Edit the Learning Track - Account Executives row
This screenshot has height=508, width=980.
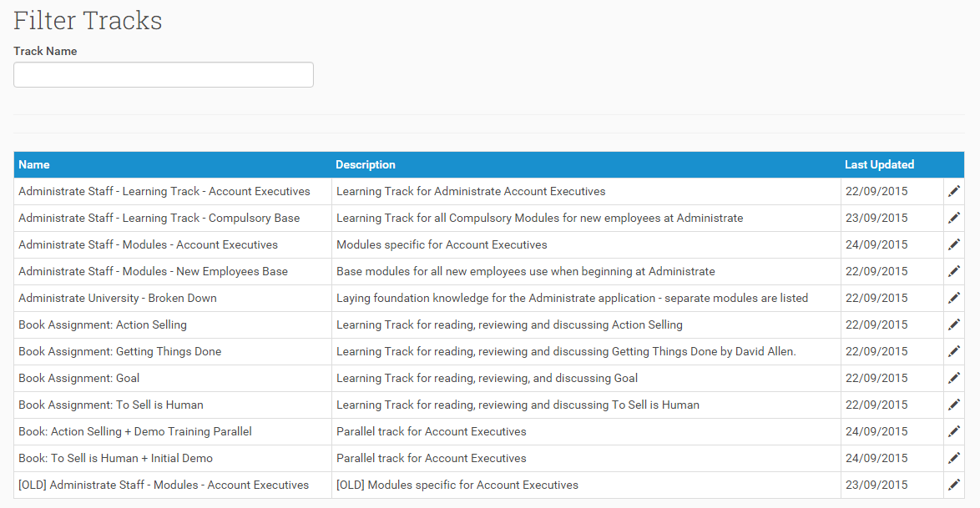point(954,191)
